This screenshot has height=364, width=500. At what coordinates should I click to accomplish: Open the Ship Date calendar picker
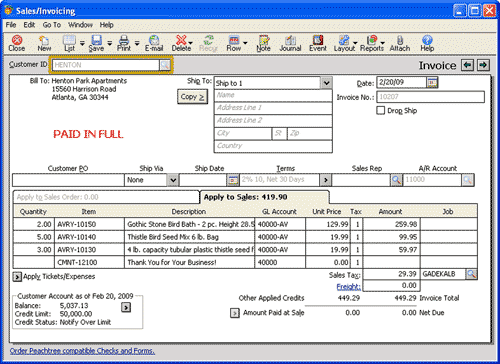[x=233, y=180]
